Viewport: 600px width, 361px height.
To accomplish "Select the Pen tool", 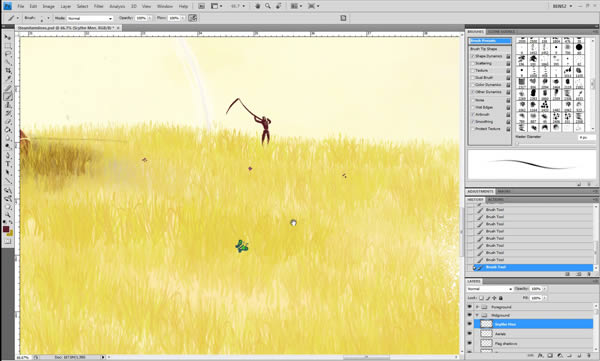I will [8, 155].
